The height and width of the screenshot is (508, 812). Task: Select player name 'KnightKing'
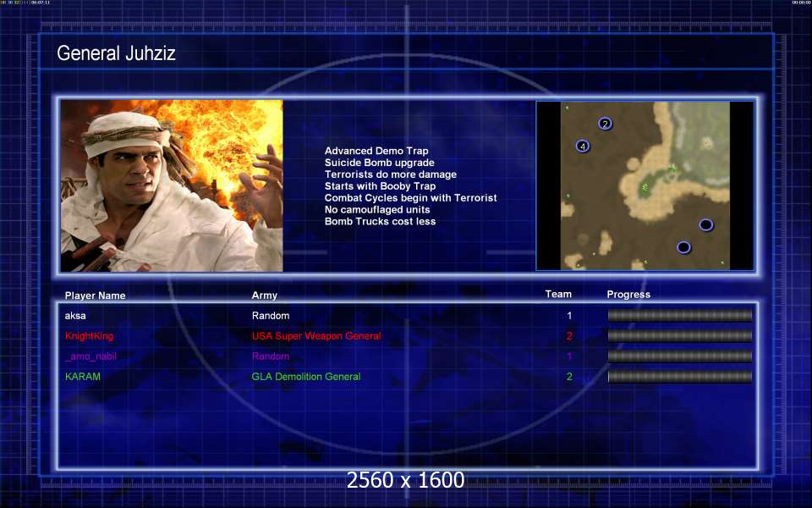pyautogui.click(x=89, y=336)
